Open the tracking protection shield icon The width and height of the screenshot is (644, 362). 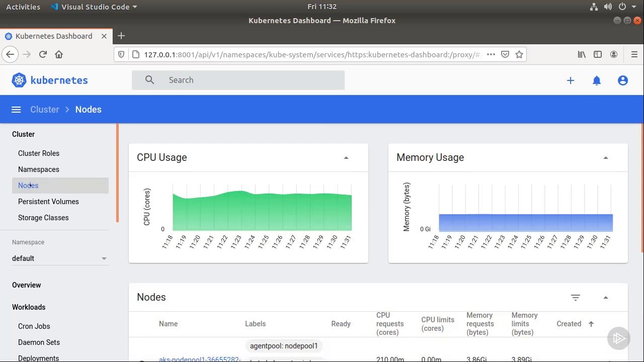click(121, 54)
